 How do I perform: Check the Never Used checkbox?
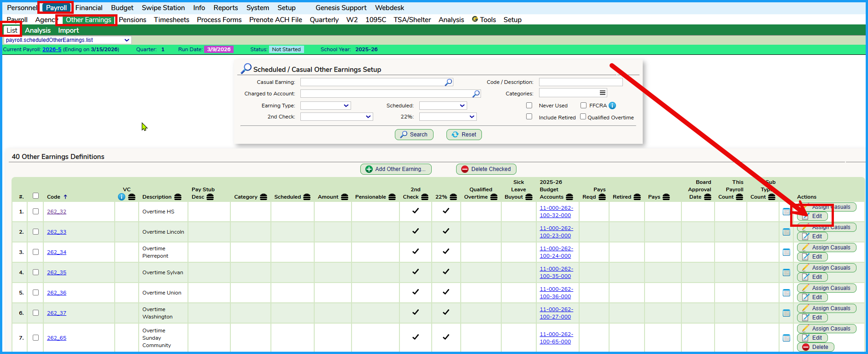pyautogui.click(x=529, y=106)
